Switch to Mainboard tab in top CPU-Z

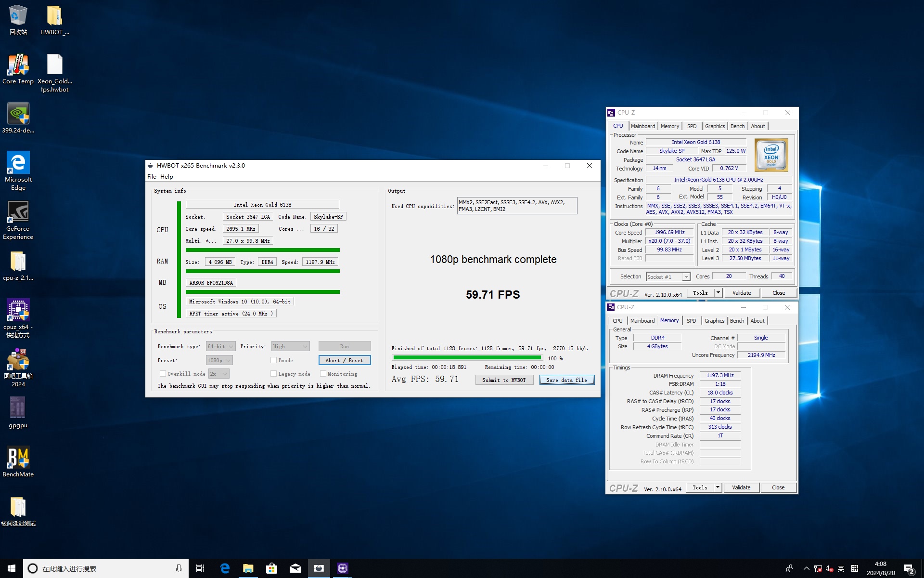click(643, 126)
